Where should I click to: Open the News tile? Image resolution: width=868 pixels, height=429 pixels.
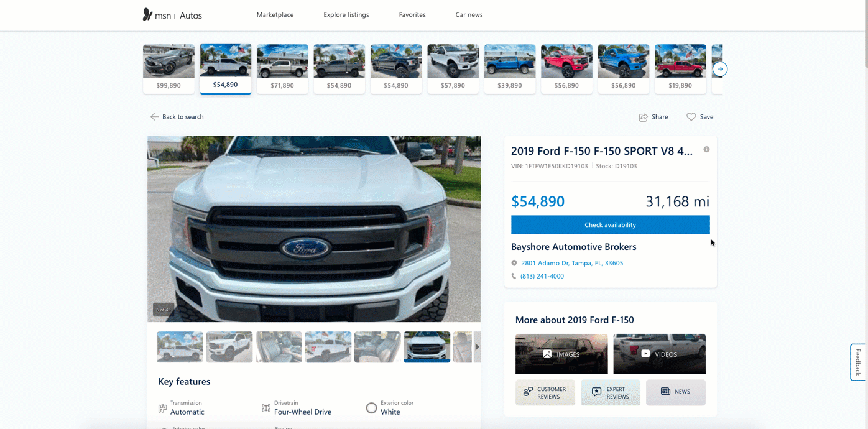coord(676,393)
